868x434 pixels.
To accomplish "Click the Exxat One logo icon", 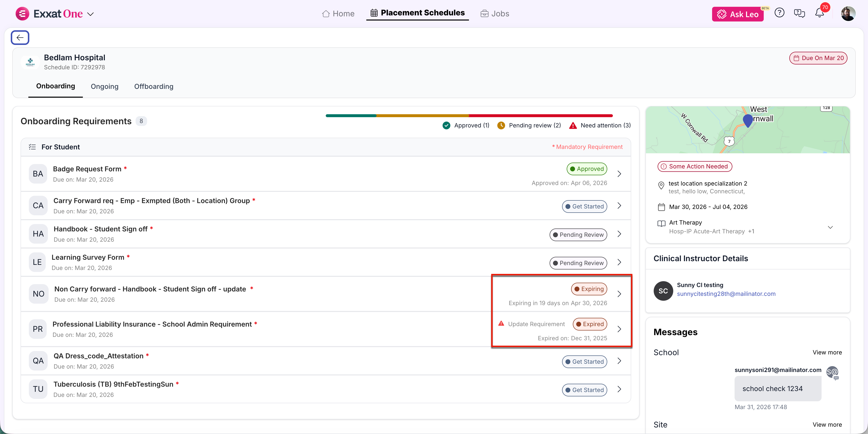I will 22,14.
